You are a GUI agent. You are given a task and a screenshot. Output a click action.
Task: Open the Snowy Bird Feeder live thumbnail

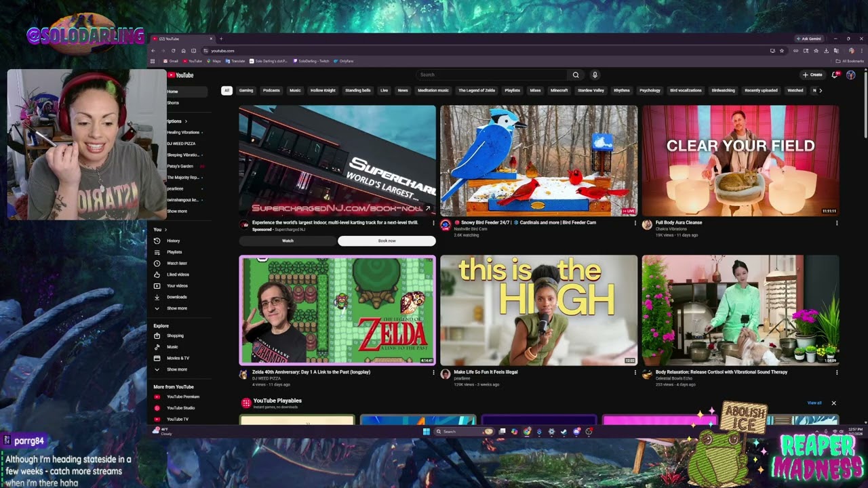pos(538,161)
